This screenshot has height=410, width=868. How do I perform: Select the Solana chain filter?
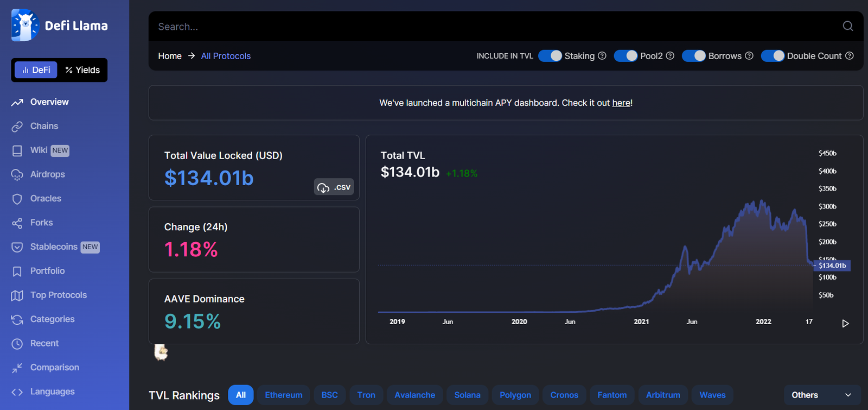pos(468,395)
